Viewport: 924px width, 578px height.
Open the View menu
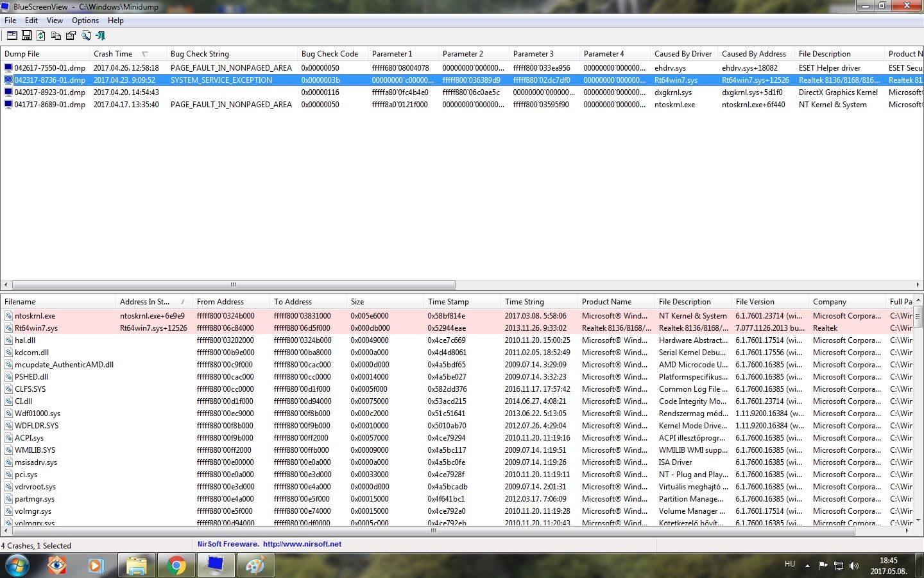55,21
